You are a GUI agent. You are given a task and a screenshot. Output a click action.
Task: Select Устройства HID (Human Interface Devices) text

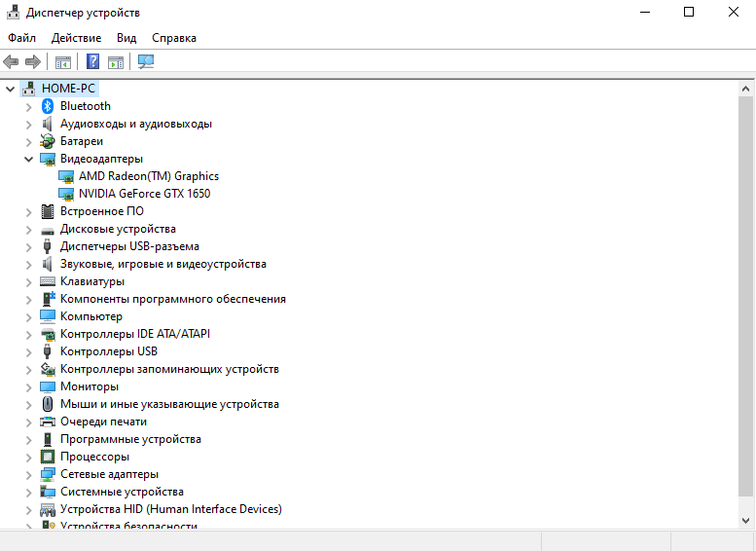pos(170,509)
